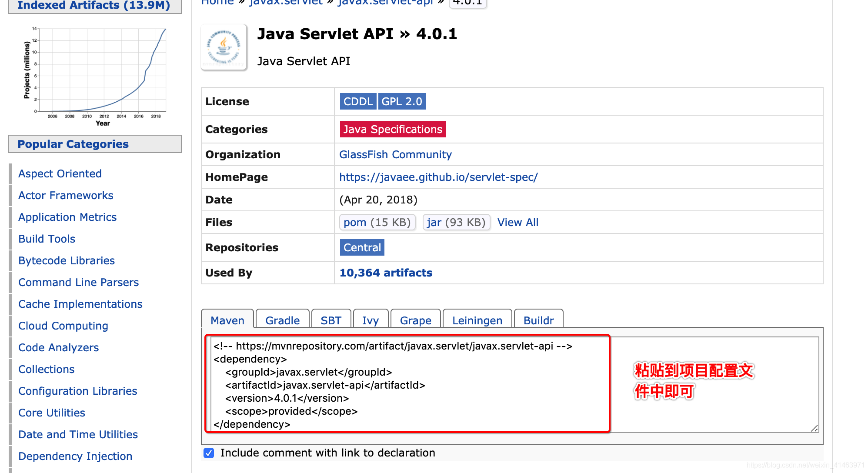
Task: Open Application Metrics category
Action: coord(67,217)
